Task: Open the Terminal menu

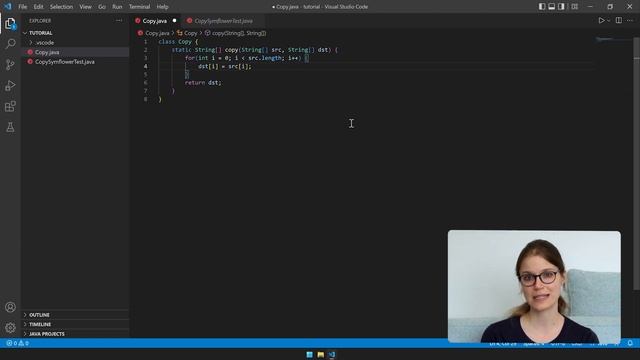Action: [139, 7]
